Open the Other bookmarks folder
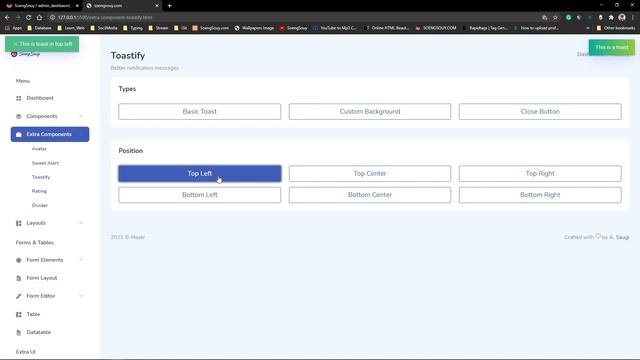 click(616, 28)
